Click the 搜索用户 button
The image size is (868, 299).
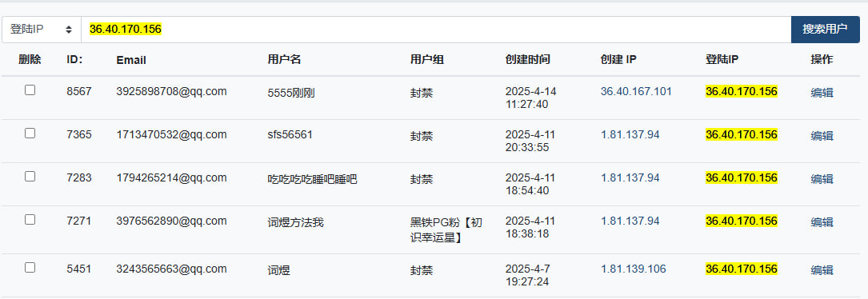(x=825, y=30)
